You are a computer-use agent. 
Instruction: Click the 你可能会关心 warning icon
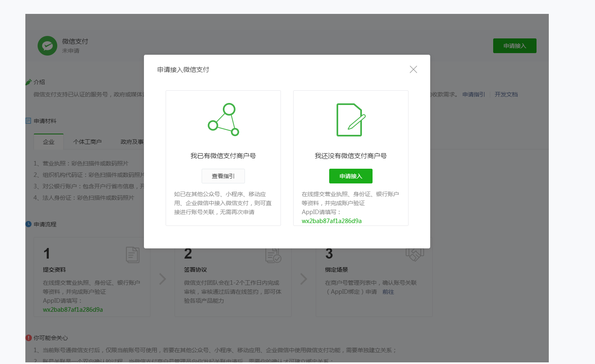28,338
